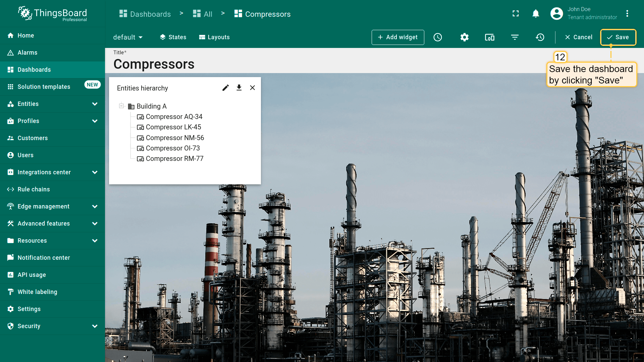644x362 pixels.
Task: Collapse the Building A tree node
Action: click(121, 106)
